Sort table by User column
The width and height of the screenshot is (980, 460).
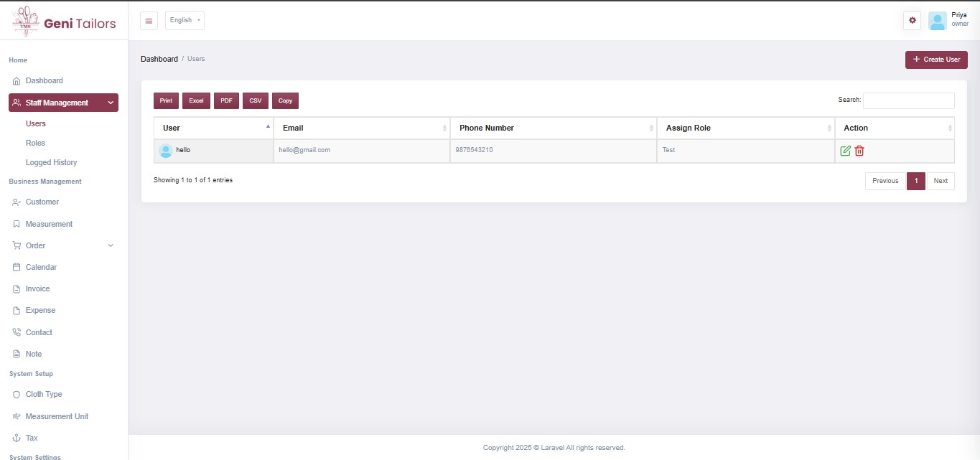213,128
